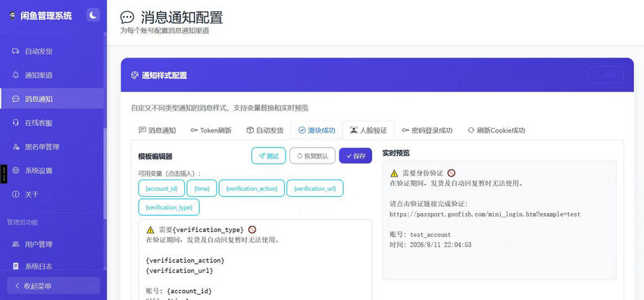The width and height of the screenshot is (644, 300).
Task: Click the face icon on 人脸验证 tab
Action: pos(354,130)
